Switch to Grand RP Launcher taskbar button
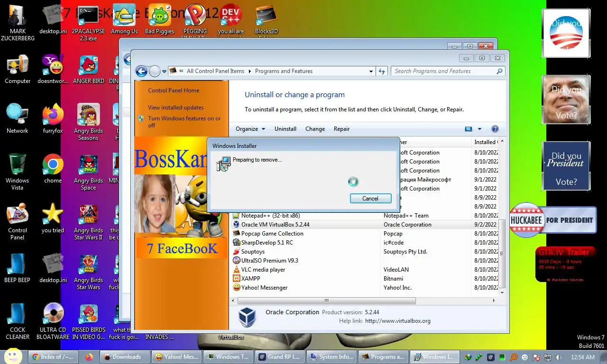Screen dimensions: 607x364 (280, 357)
